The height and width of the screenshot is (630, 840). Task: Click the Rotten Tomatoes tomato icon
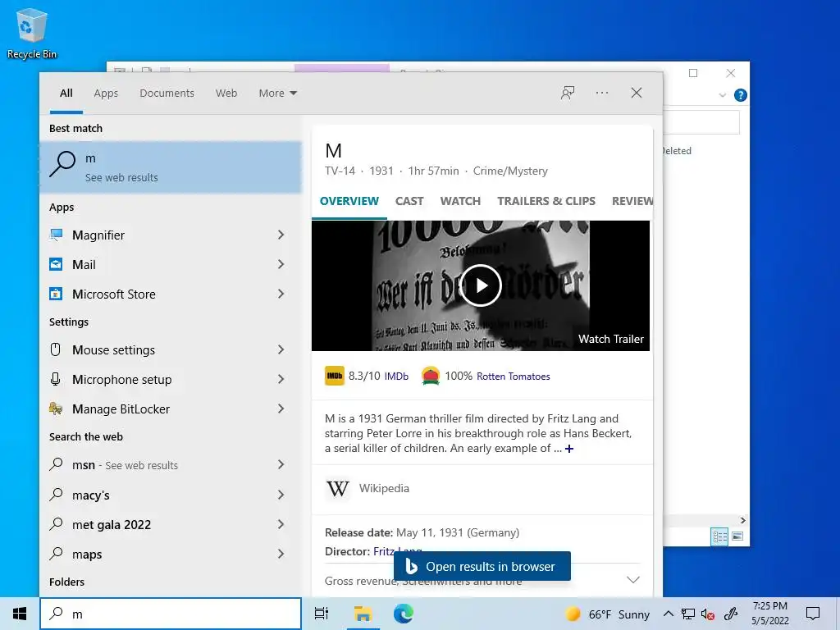(x=430, y=376)
